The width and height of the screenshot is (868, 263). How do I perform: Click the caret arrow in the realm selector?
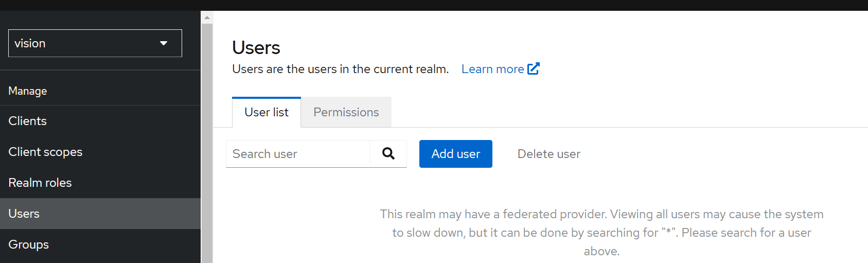click(x=164, y=43)
